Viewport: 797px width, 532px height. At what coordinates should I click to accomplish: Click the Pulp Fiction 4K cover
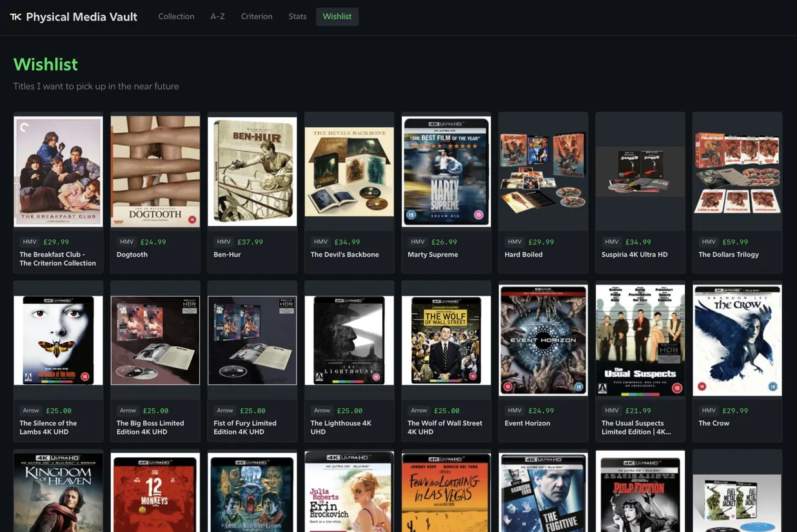click(x=640, y=492)
